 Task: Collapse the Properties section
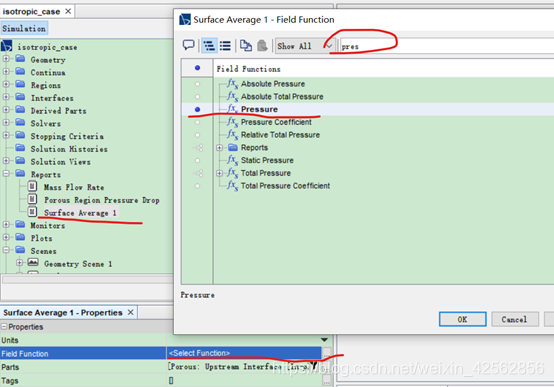pos(4,327)
